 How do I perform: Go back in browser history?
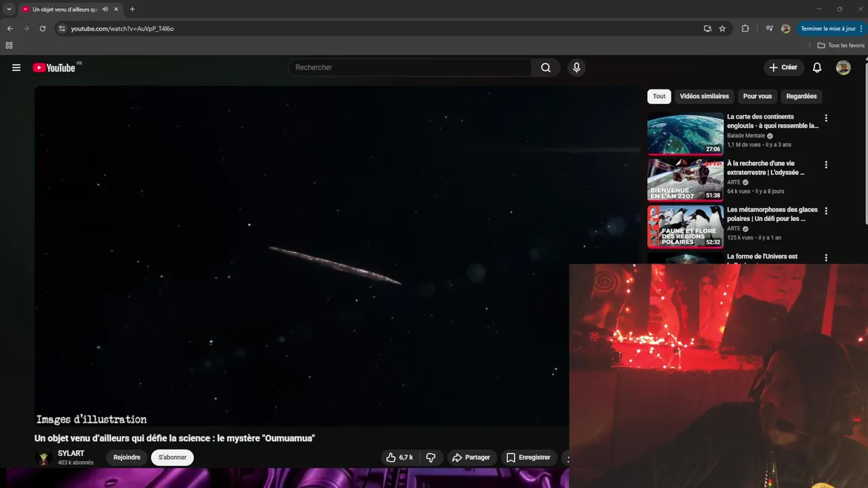pyautogui.click(x=9, y=28)
